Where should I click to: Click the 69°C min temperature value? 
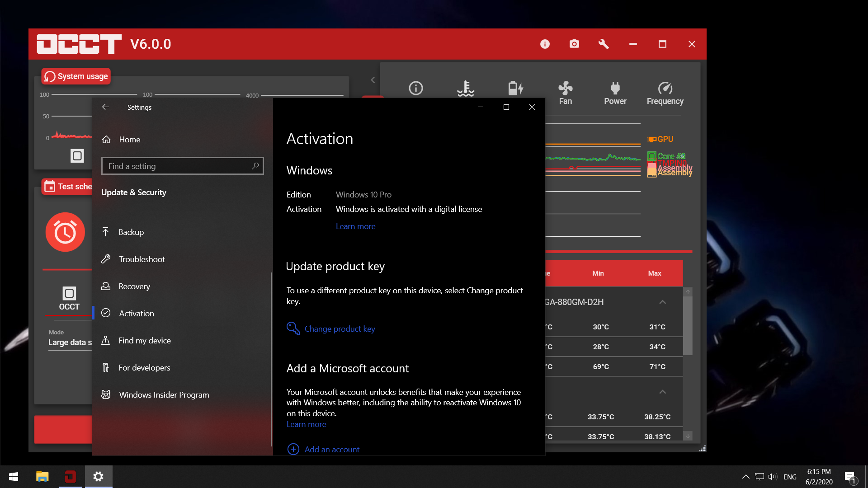(601, 367)
